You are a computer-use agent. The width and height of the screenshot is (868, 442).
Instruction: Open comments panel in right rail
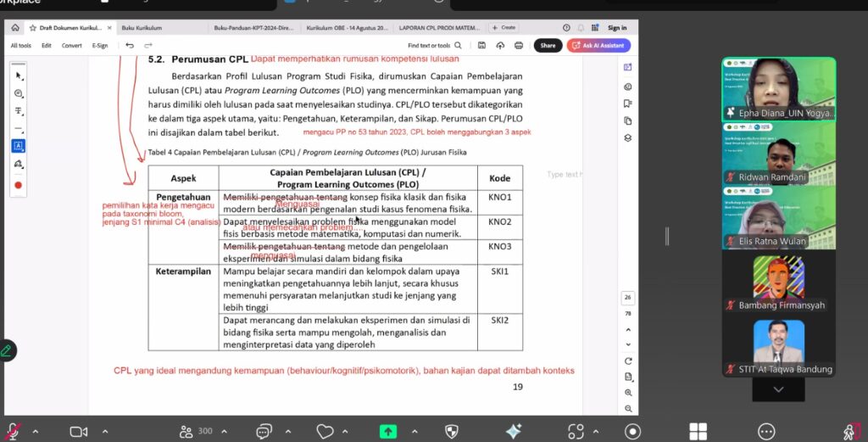628,87
